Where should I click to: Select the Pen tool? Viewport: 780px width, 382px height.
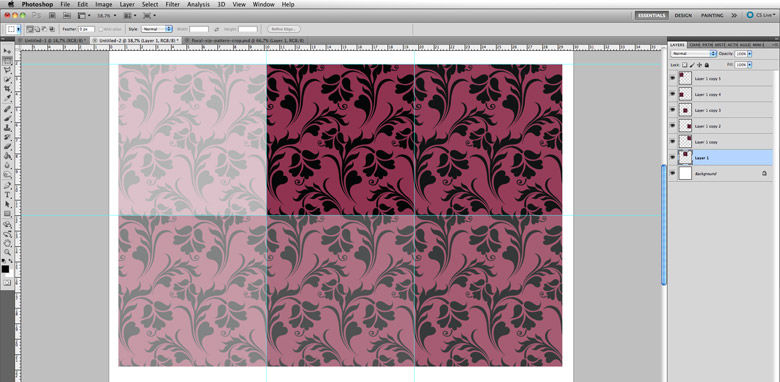point(7,186)
